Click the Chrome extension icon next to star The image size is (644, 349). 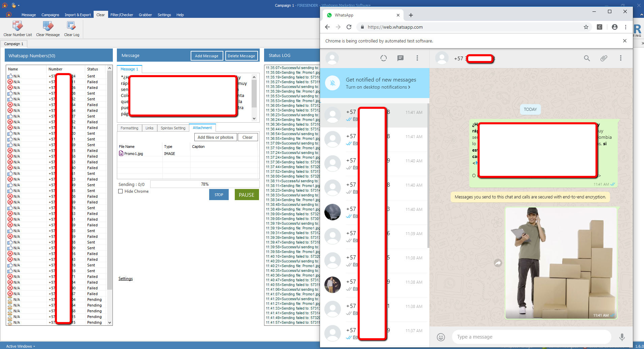[600, 27]
